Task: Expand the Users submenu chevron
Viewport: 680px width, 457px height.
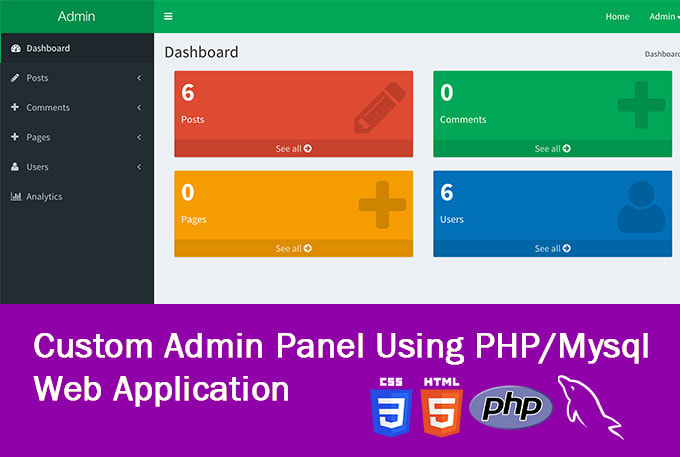Action: tap(139, 166)
